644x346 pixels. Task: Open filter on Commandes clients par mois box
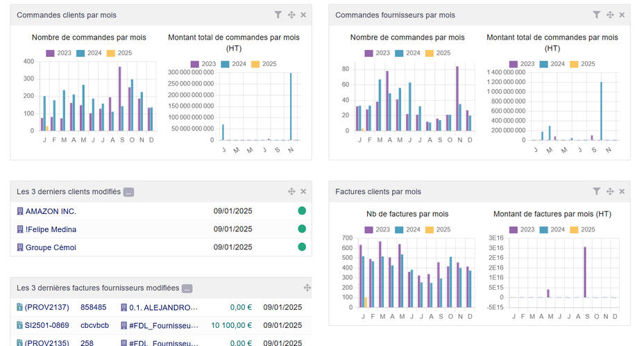pyautogui.click(x=278, y=15)
